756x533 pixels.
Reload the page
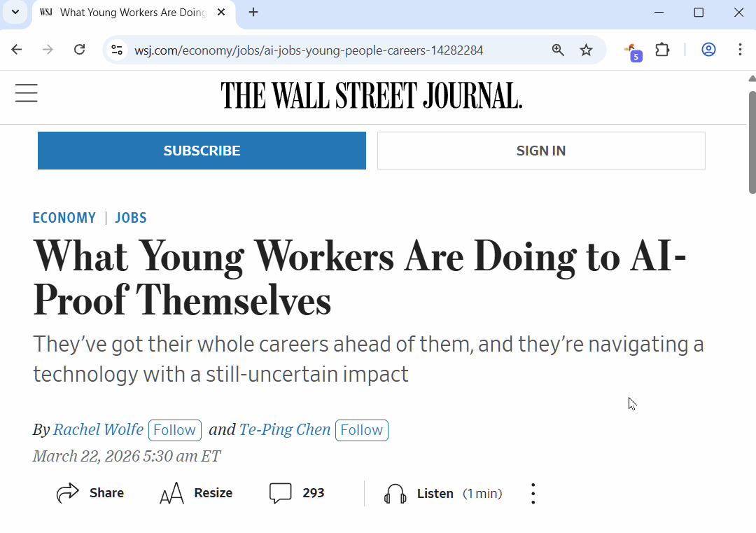point(80,50)
